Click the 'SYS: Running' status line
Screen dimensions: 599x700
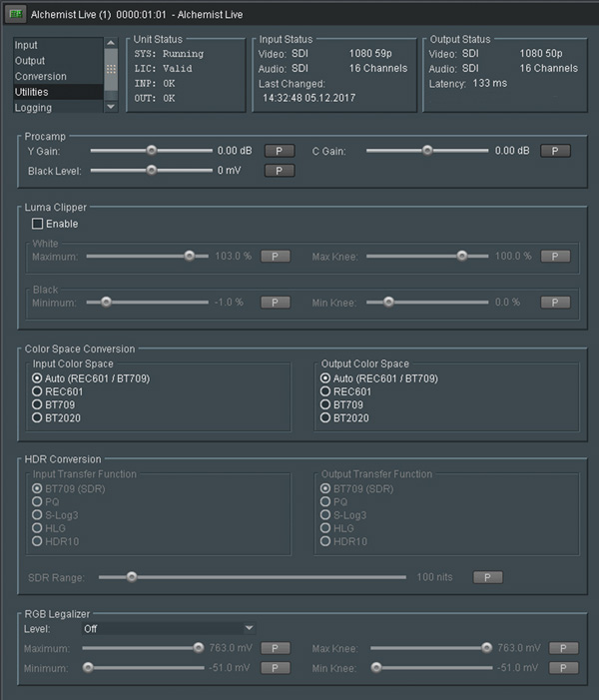coord(169,54)
